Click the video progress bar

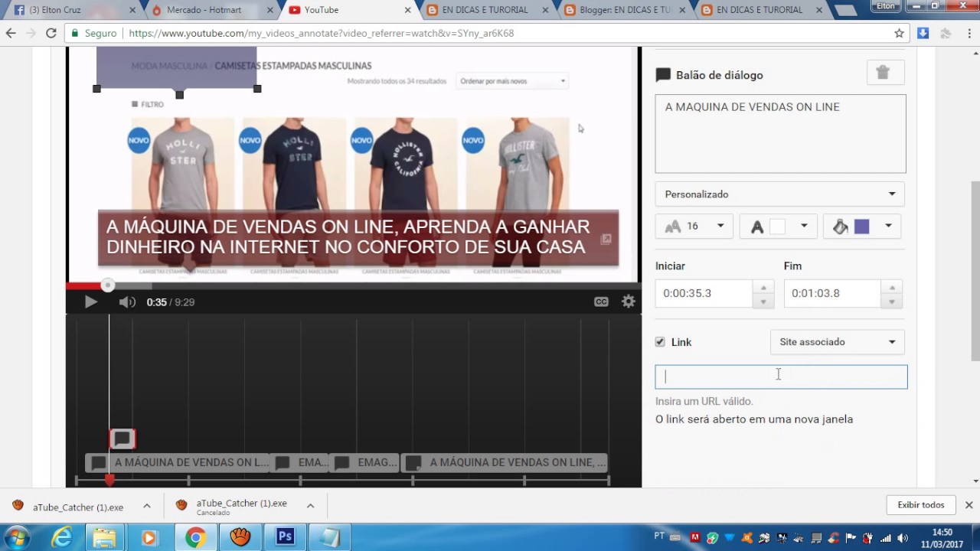point(353,286)
